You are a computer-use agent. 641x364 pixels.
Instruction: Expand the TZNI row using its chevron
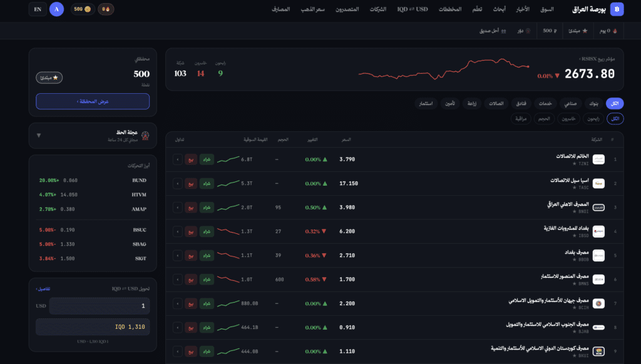pos(177,159)
